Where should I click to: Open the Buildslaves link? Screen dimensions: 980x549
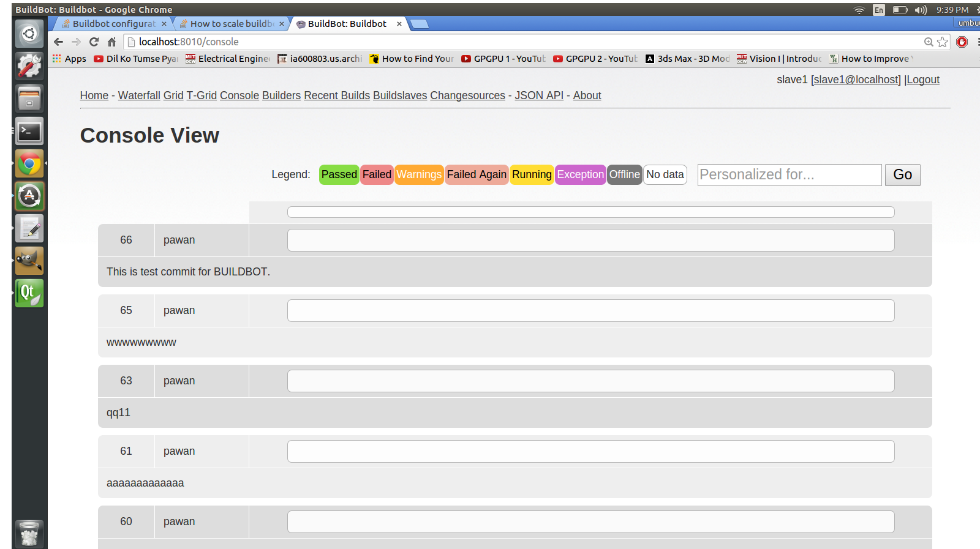coord(400,95)
